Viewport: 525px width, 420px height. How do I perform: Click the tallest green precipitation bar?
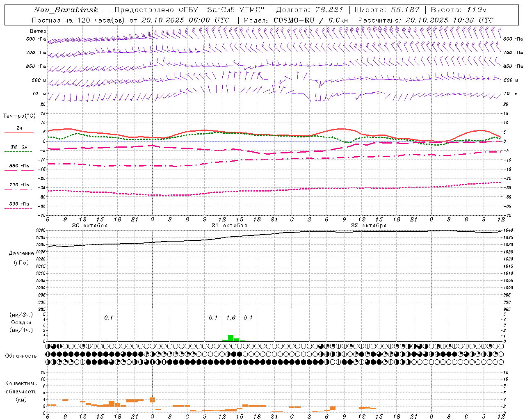click(x=231, y=338)
